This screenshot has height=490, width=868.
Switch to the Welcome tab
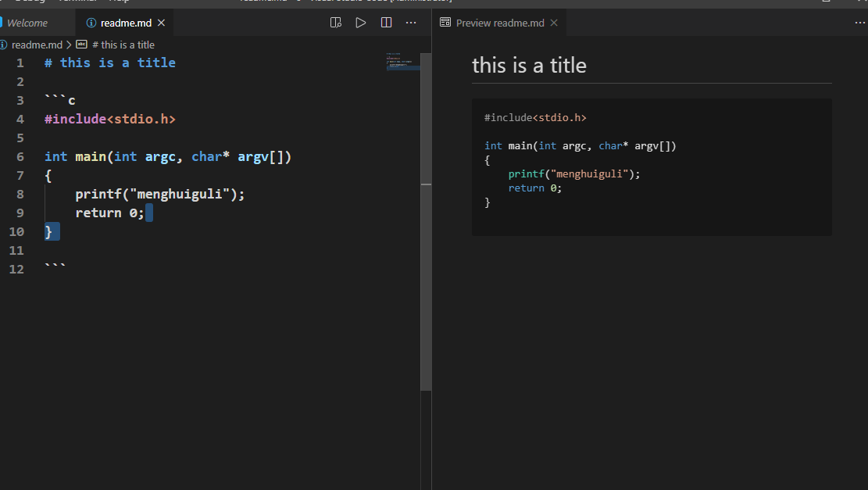tap(27, 23)
